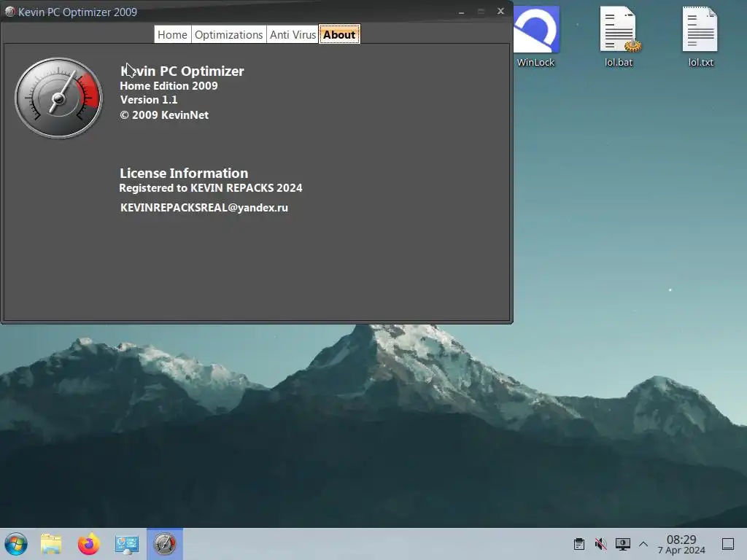Minimize the Kevin PC Optimizer window
747x560 pixels.
tap(461, 12)
